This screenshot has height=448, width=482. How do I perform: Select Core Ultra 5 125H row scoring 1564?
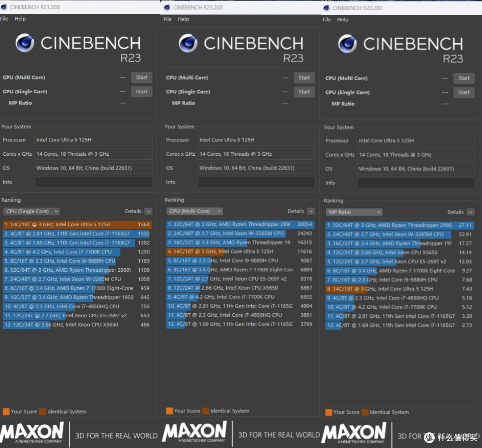point(77,224)
